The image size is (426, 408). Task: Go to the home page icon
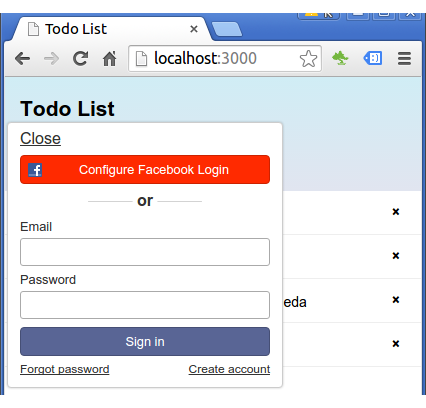[109, 59]
